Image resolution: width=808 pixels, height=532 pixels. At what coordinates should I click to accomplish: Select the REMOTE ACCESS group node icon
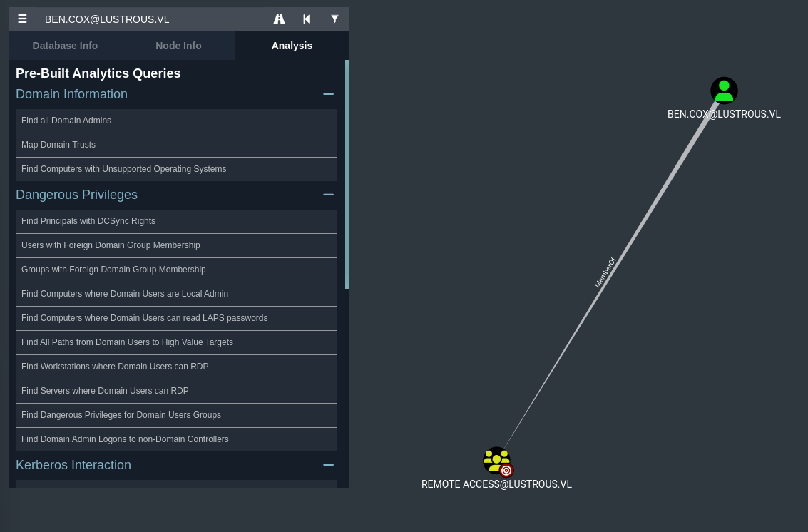pyautogui.click(x=495, y=460)
